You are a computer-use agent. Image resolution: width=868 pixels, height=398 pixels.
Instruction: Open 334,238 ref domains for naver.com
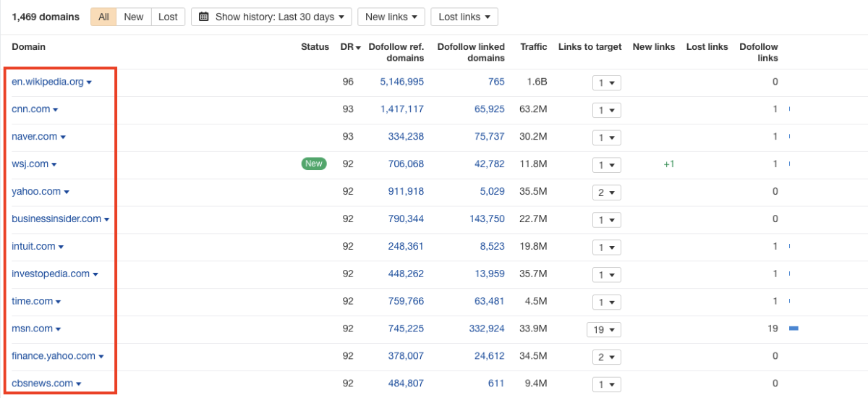click(x=406, y=137)
